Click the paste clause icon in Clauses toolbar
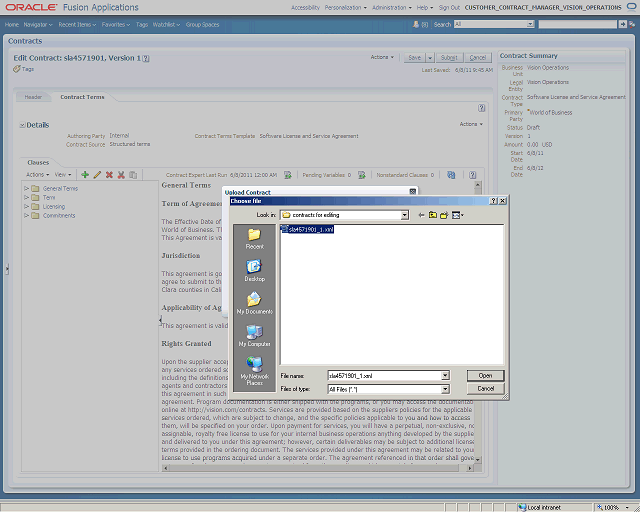The image size is (640, 512). tap(133, 175)
